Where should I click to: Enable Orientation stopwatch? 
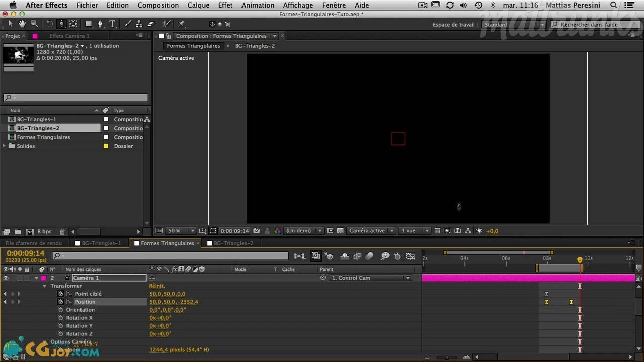61,310
